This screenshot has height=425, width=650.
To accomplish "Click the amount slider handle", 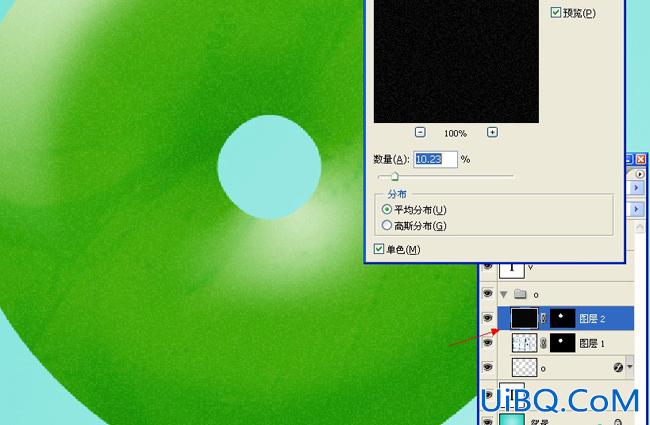I will coord(394,177).
